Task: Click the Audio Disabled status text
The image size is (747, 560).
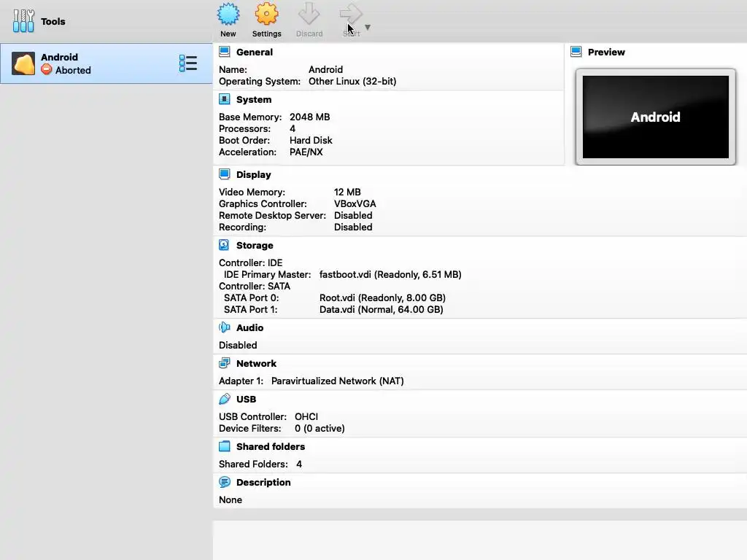Action: point(238,345)
